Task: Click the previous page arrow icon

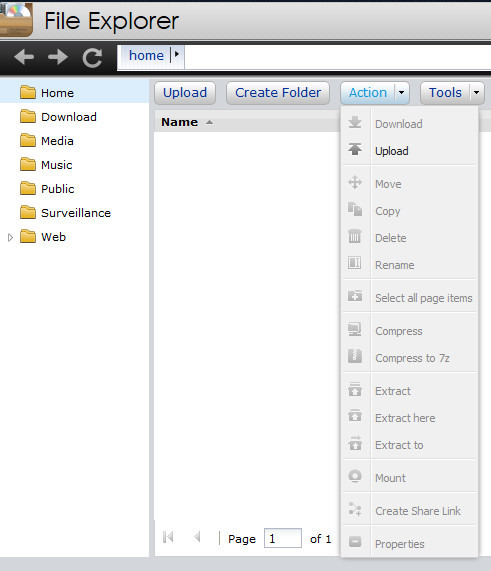Action: pos(197,537)
